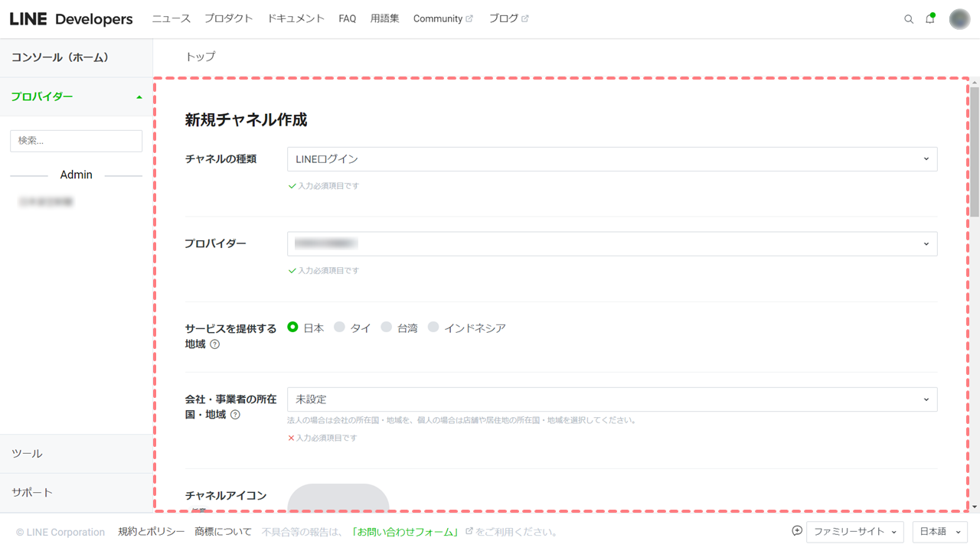Click the scrollbar down arrow
This screenshot has height=551, width=980.
click(x=975, y=507)
